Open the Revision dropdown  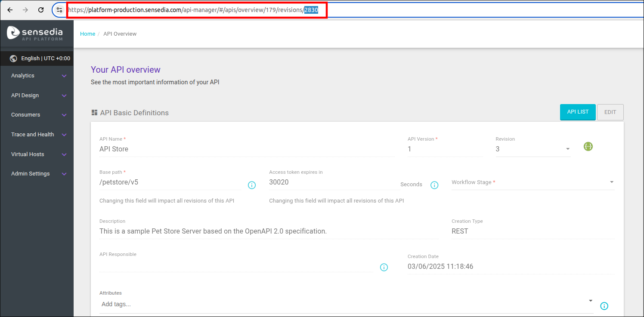tap(568, 148)
